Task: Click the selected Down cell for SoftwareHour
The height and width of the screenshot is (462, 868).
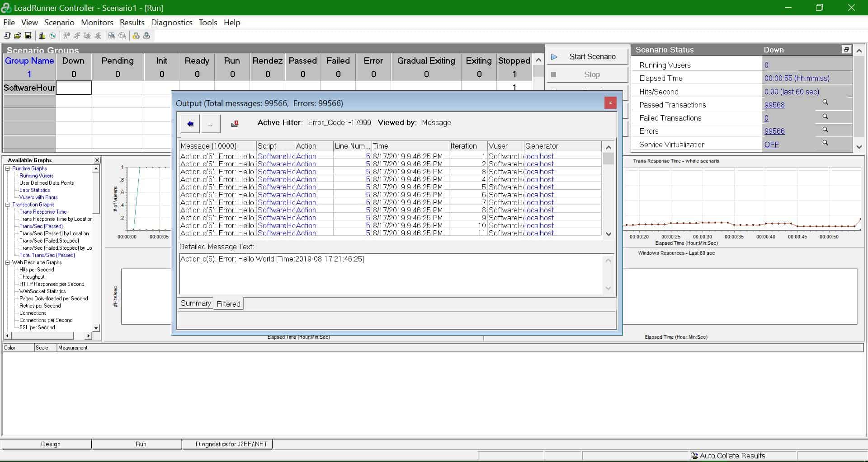Action: pyautogui.click(x=74, y=88)
